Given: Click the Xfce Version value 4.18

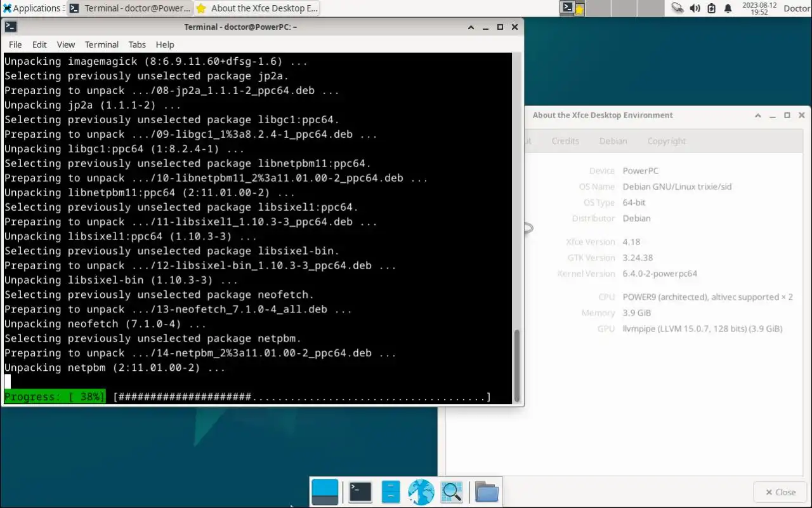Looking at the screenshot, I should [631, 242].
